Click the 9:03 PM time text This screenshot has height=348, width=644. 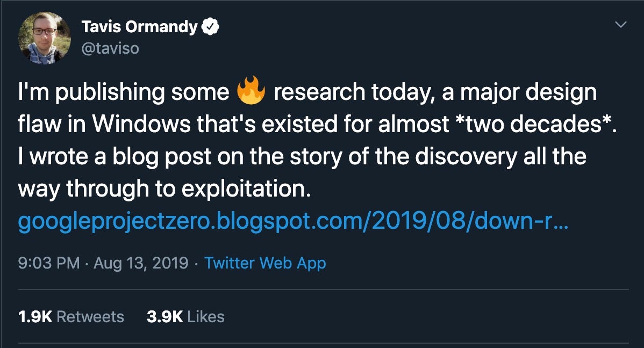tap(49, 263)
